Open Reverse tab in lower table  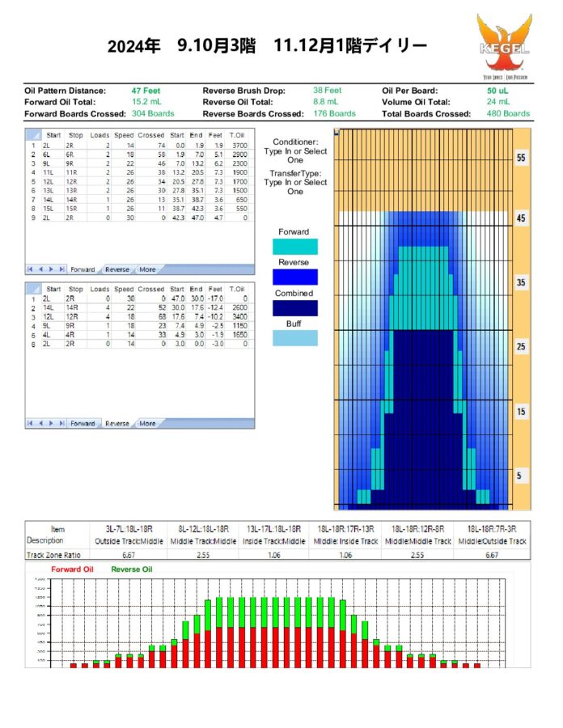[x=117, y=423]
